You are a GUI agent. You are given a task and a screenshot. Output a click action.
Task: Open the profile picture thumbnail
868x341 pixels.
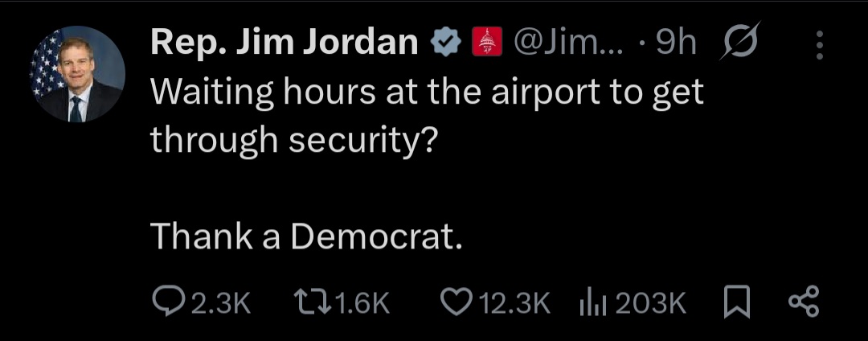79,74
